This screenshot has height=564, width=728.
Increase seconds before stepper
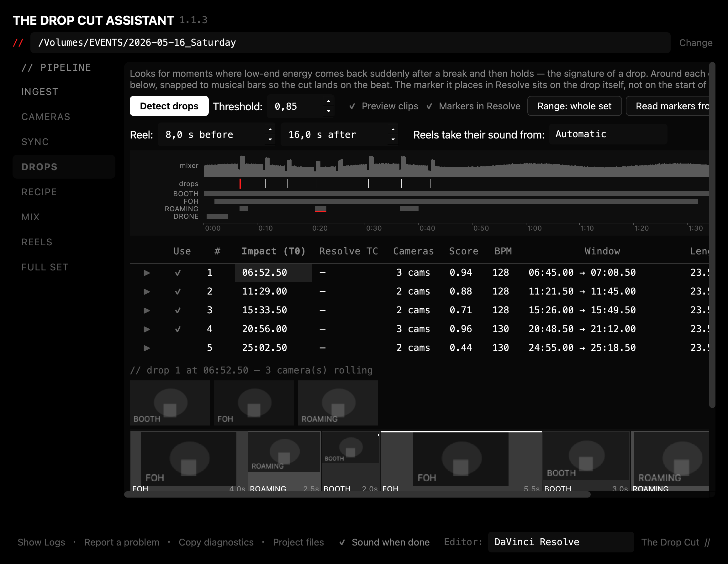pyautogui.click(x=270, y=130)
